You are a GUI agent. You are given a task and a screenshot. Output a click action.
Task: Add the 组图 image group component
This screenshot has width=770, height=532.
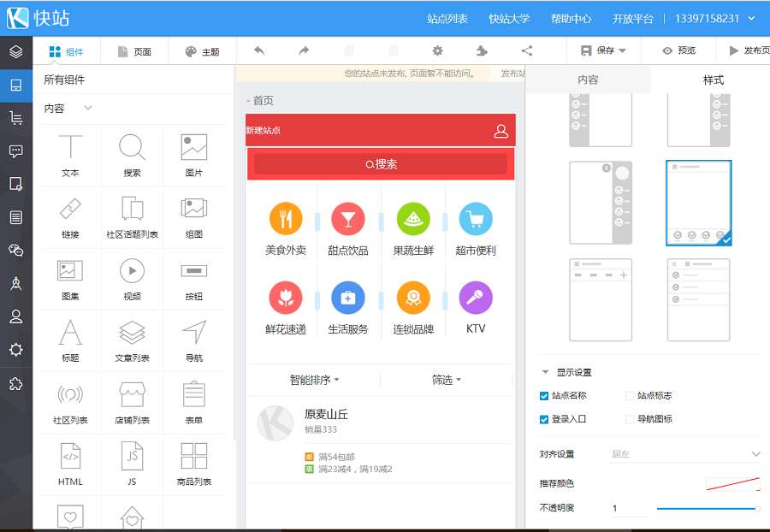[194, 217]
